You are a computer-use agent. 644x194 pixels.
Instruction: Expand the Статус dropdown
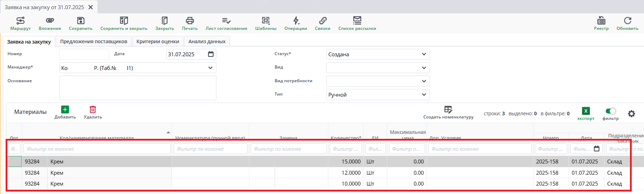pyautogui.click(x=424, y=54)
